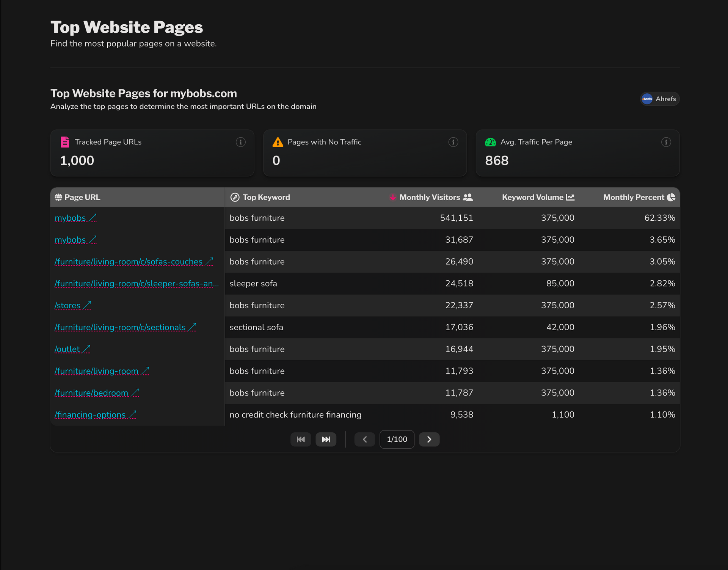
Task: Click the Ahrefs logo badge
Action: [660, 99]
